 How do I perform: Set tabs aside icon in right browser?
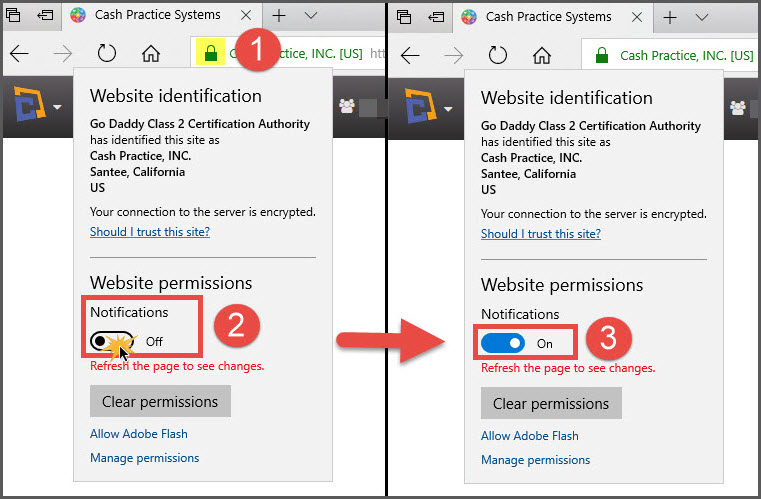(x=436, y=17)
